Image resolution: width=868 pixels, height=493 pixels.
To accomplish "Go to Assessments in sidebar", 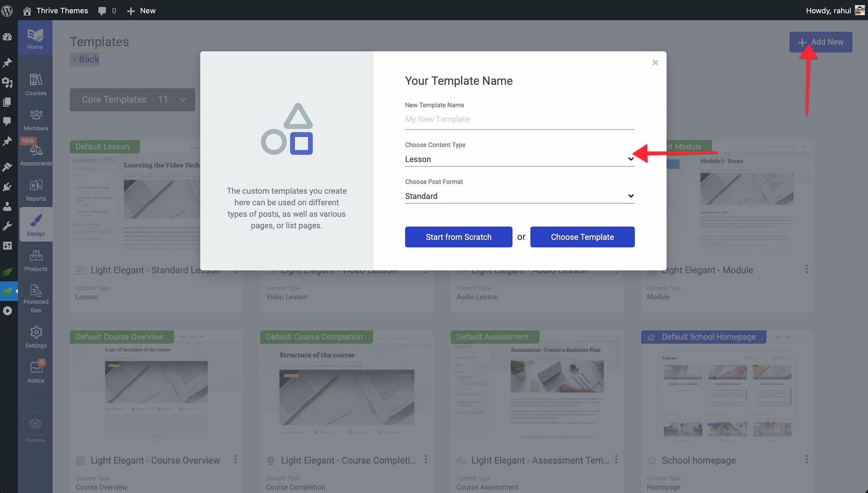I will (36, 155).
